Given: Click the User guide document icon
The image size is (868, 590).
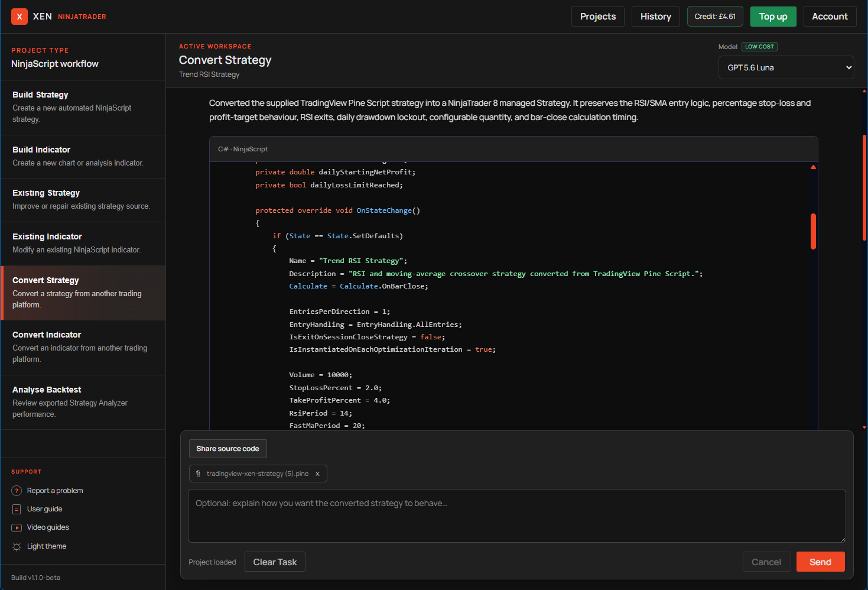Looking at the screenshot, I should pos(17,509).
